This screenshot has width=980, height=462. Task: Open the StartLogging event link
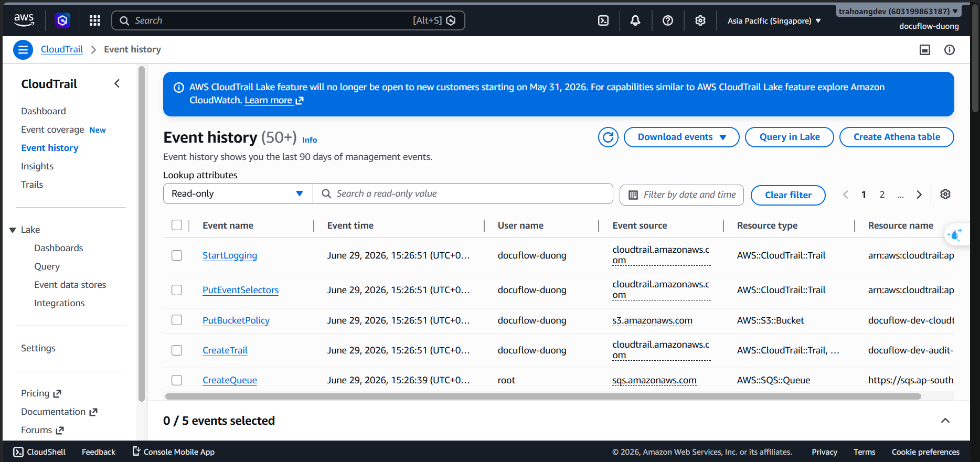[230, 255]
